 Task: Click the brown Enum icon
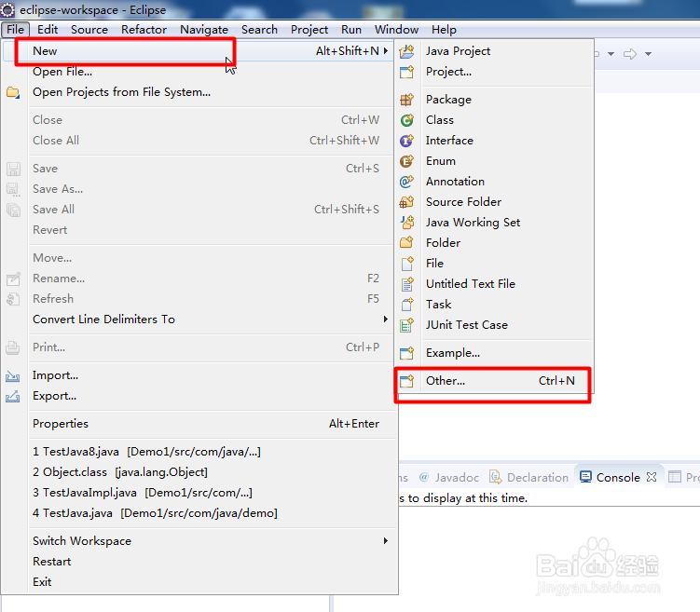(x=406, y=161)
